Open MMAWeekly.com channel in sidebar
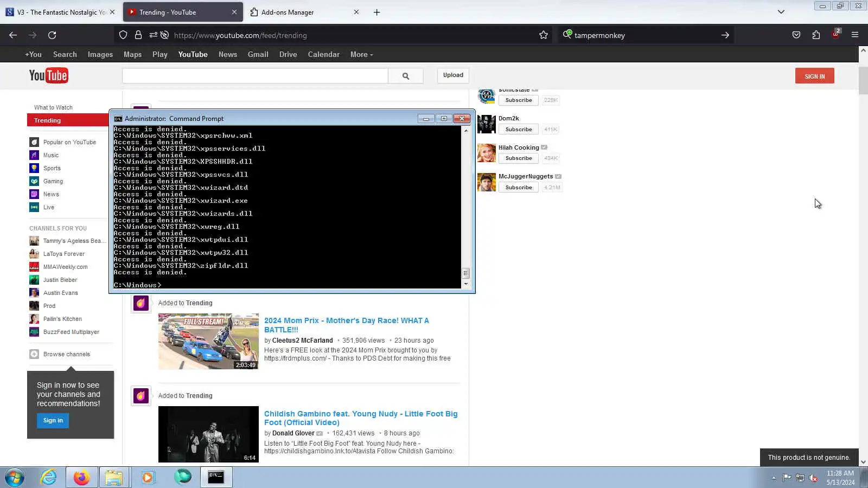This screenshot has height=488, width=868. 65,267
